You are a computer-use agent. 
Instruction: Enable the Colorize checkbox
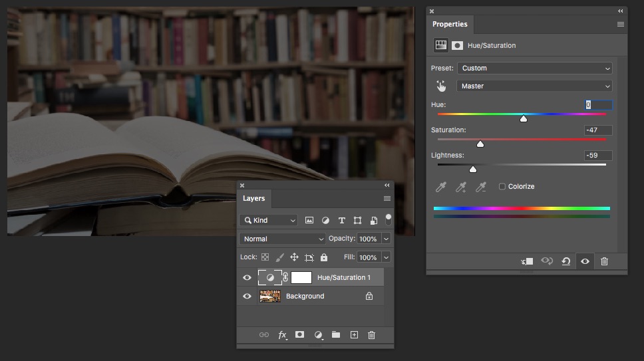502,187
